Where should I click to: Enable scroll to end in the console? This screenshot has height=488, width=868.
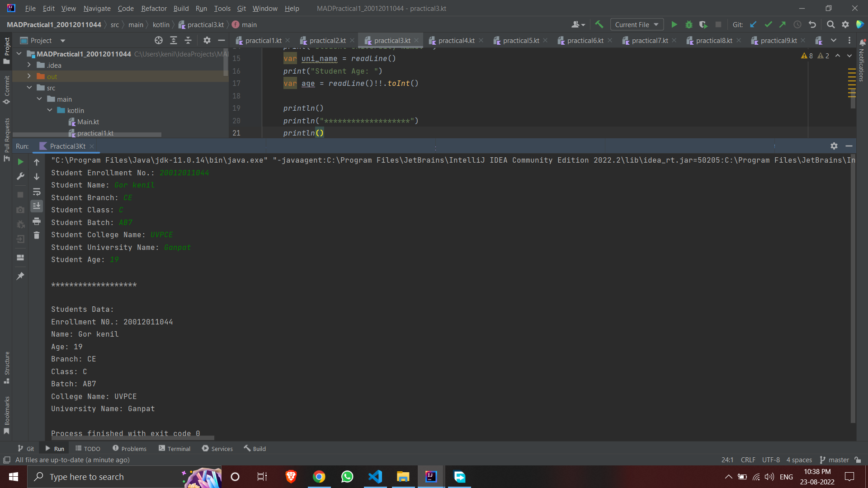point(37,206)
